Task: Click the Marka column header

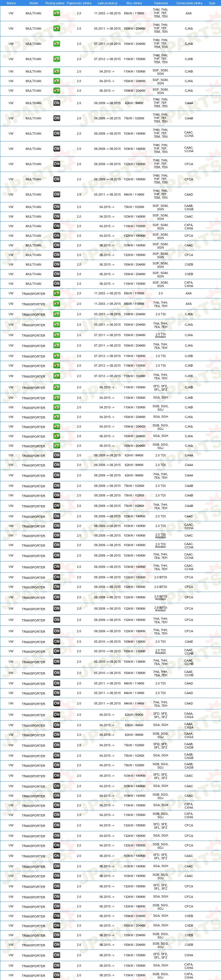Action: 11,3
